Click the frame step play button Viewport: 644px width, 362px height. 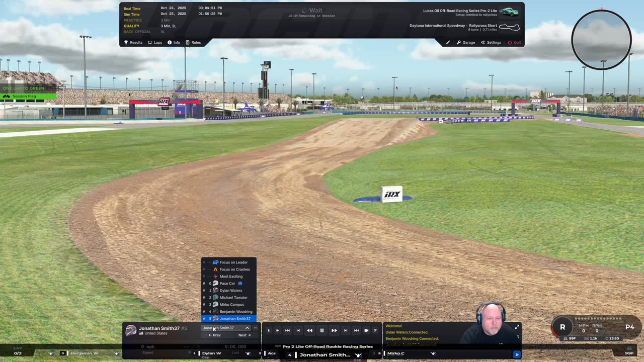277,330
